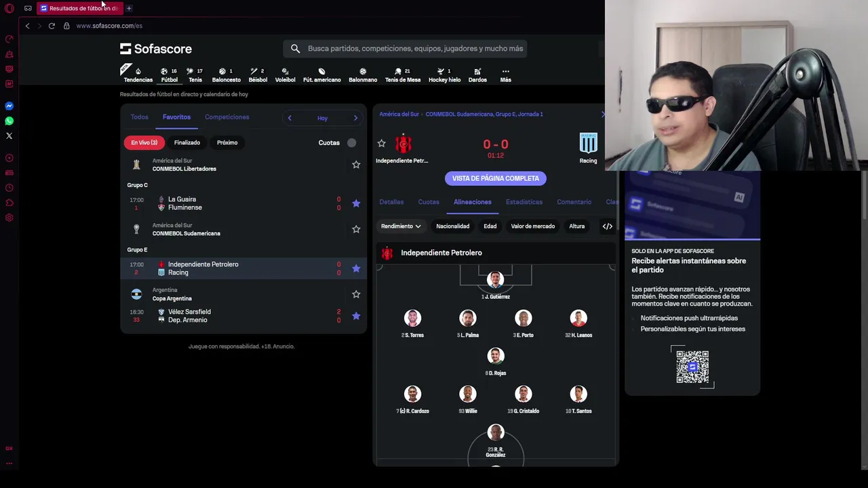868x488 pixels.
Task: Go to next day arrow
Action: [355, 118]
